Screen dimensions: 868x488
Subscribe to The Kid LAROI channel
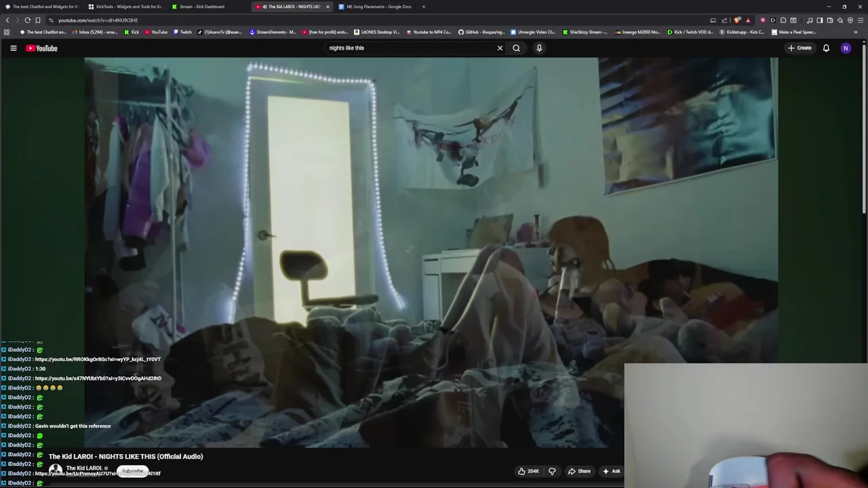[x=133, y=471]
